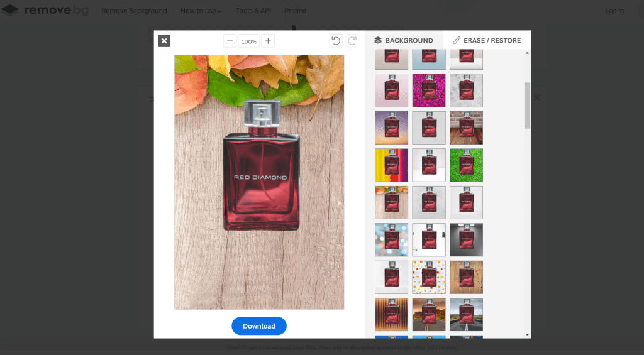The width and height of the screenshot is (644, 355).
Task: Pick the dark studio room background thumbnail
Action: (x=466, y=239)
